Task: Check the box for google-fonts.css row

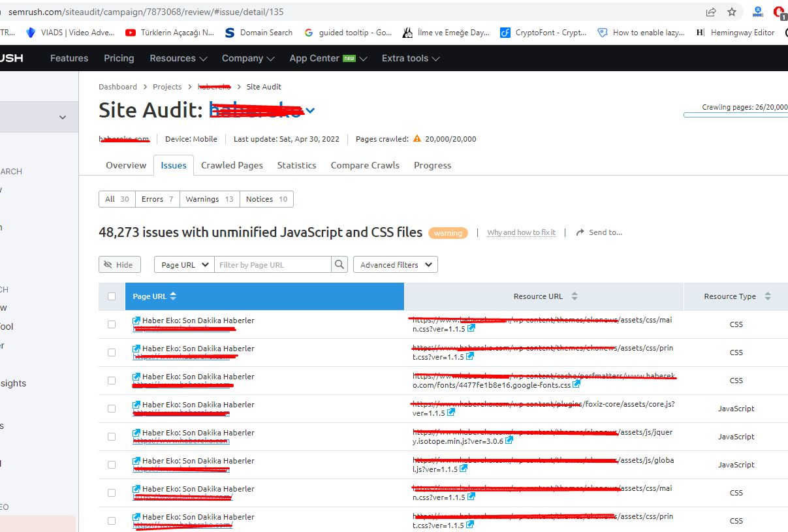Action: [112, 381]
